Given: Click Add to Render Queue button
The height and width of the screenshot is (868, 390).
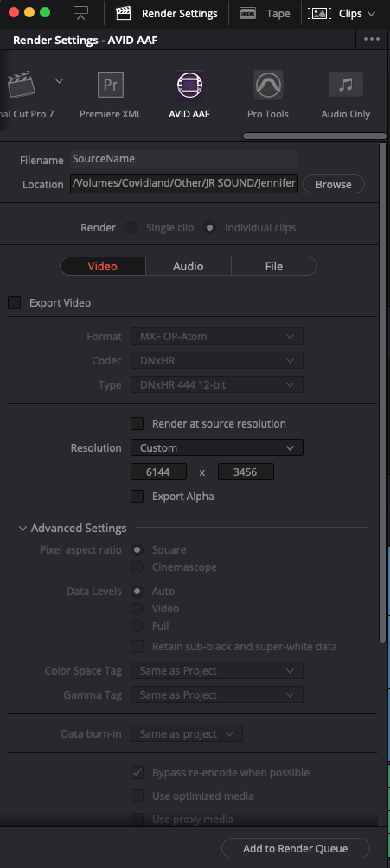Looking at the screenshot, I should (x=295, y=849).
